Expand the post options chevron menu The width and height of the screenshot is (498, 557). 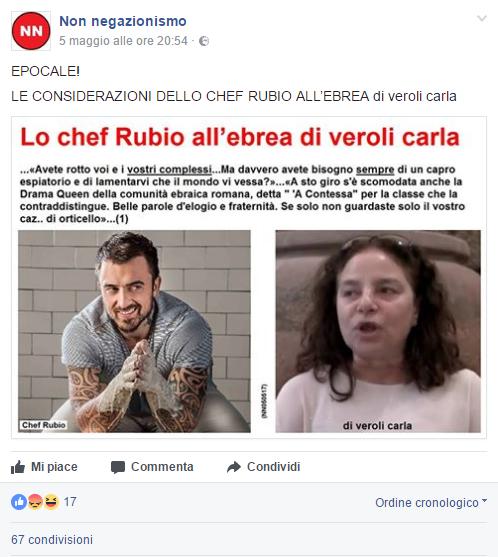click(482, 18)
